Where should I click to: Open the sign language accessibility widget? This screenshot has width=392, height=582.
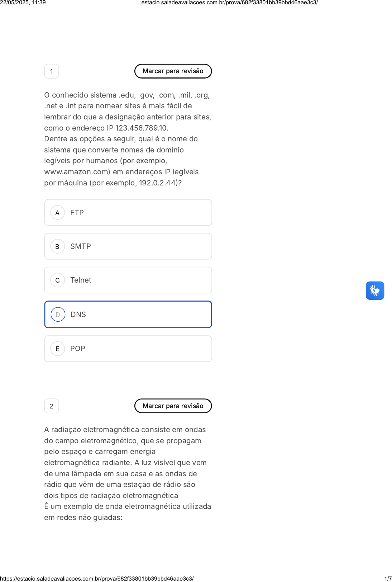(x=375, y=290)
